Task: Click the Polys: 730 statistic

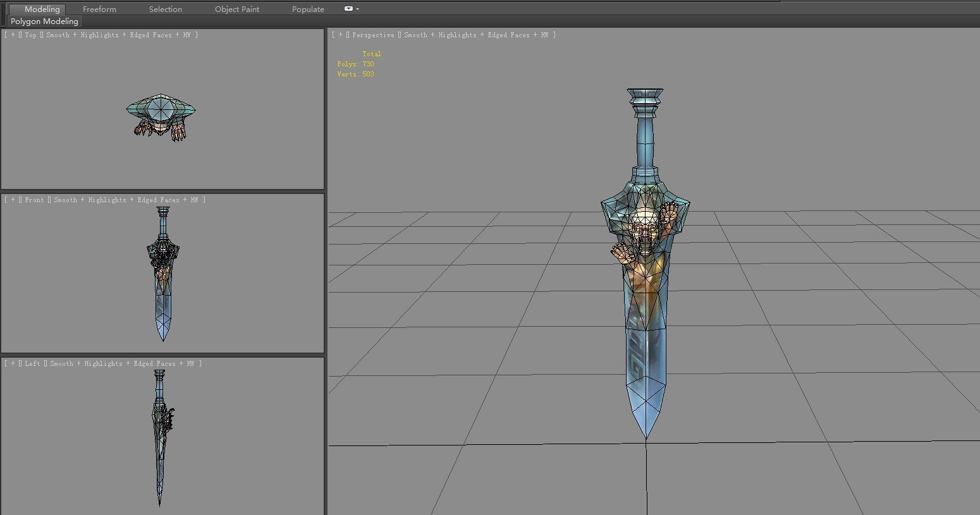Action: coord(355,64)
